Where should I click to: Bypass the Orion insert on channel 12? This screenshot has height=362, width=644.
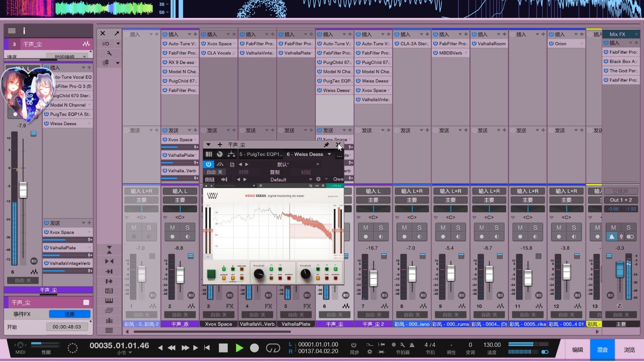pyautogui.click(x=551, y=44)
